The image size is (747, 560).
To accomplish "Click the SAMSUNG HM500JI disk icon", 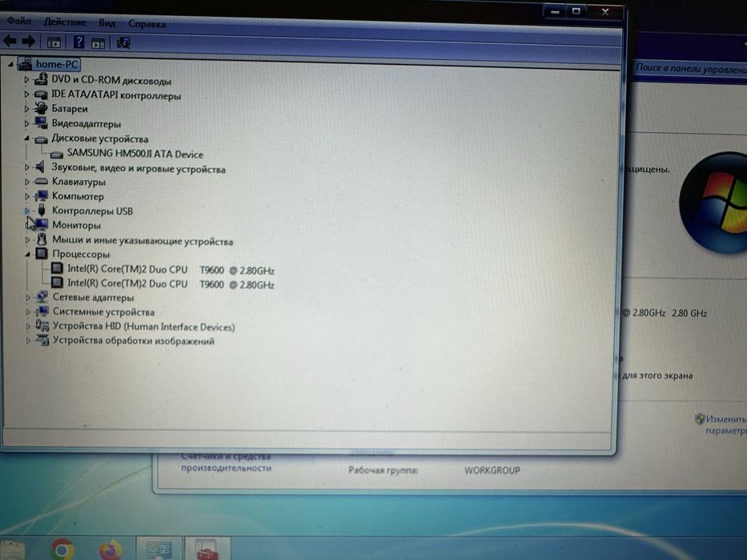I will click(57, 154).
